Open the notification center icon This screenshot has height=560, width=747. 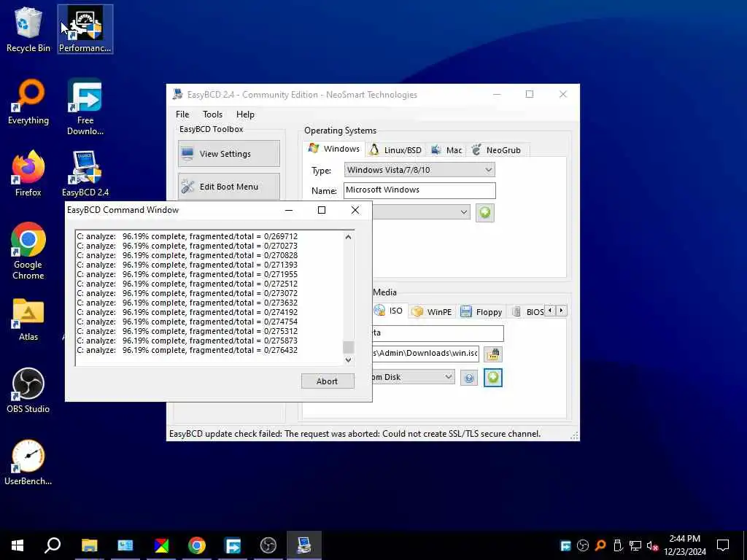[x=723, y=545]
